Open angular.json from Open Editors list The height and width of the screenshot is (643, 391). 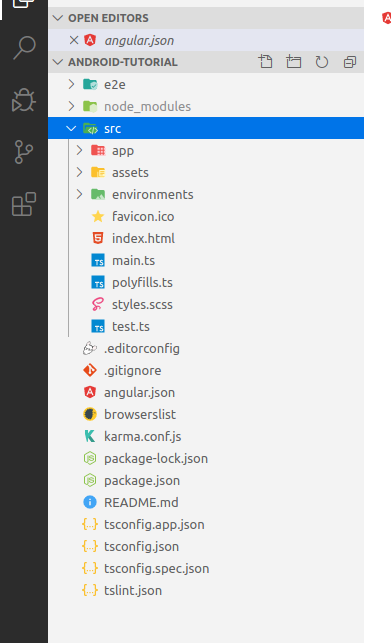[x=139, y=41]
